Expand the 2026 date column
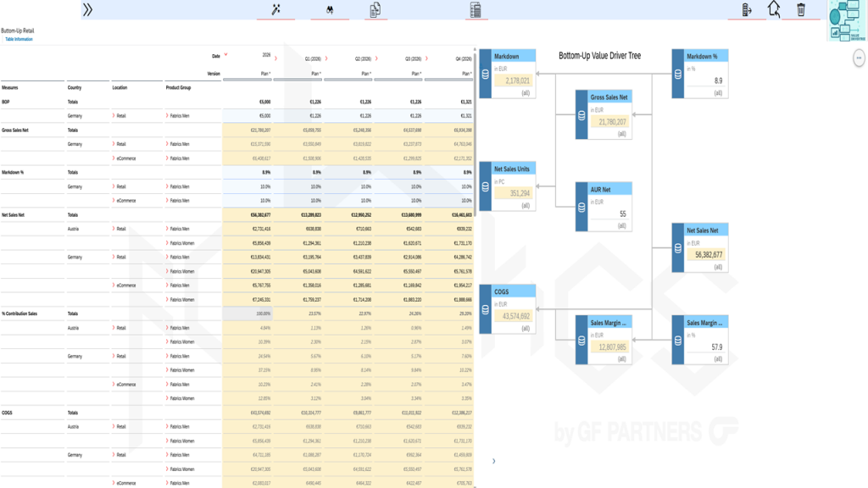Viewport: 868px width, 488px height. (x=276, y=58)
